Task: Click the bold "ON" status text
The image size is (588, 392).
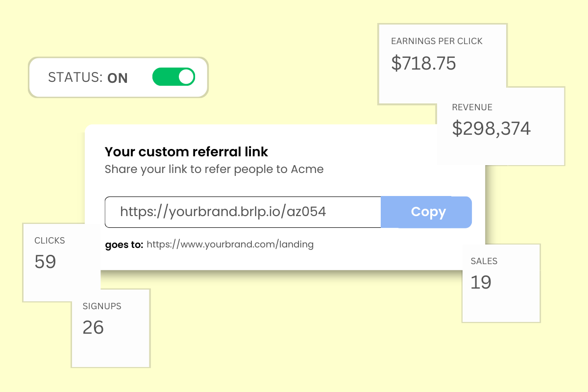Action: pos(118,78)
